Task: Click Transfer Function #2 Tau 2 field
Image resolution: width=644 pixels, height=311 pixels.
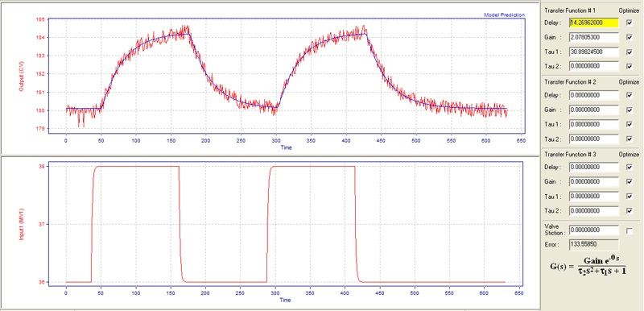Action: pos(593,139)
